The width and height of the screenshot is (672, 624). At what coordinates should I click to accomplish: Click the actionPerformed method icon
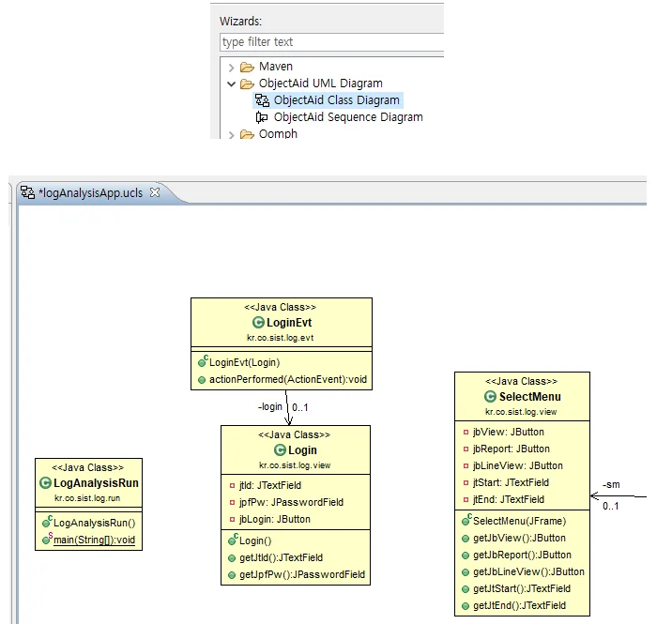202,380
